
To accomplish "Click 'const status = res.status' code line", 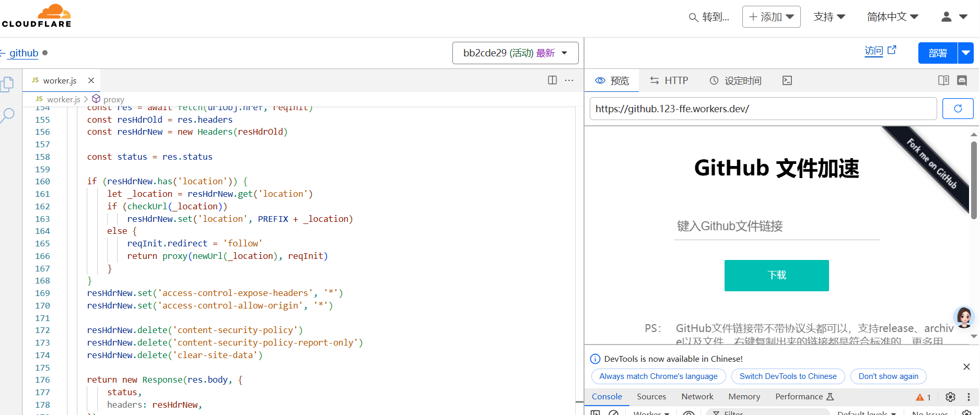I will pos(149,157).
